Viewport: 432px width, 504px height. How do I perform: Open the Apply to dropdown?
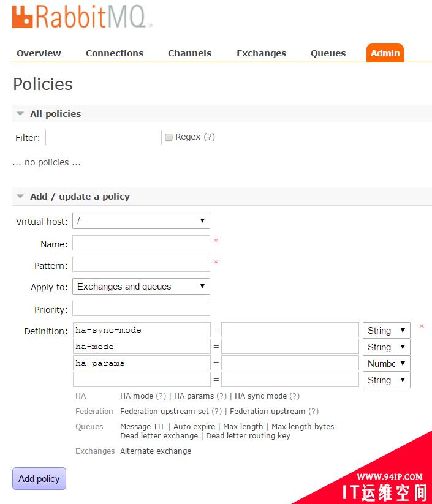point(141,287)
